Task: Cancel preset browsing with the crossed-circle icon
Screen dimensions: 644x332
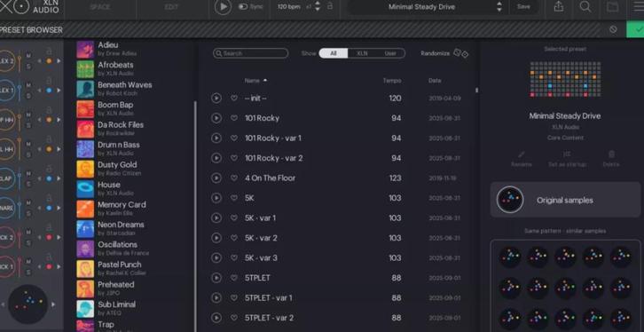Action: (x=613, y=29)
